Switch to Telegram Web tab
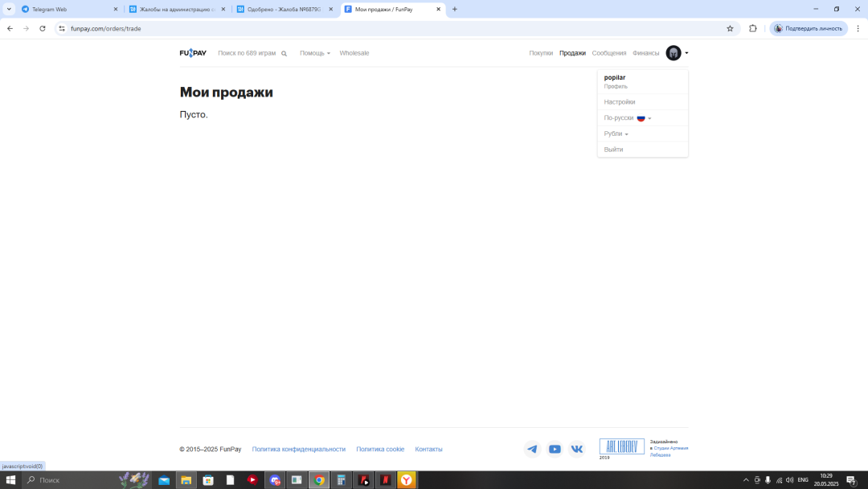 click(x=68, y=10)
